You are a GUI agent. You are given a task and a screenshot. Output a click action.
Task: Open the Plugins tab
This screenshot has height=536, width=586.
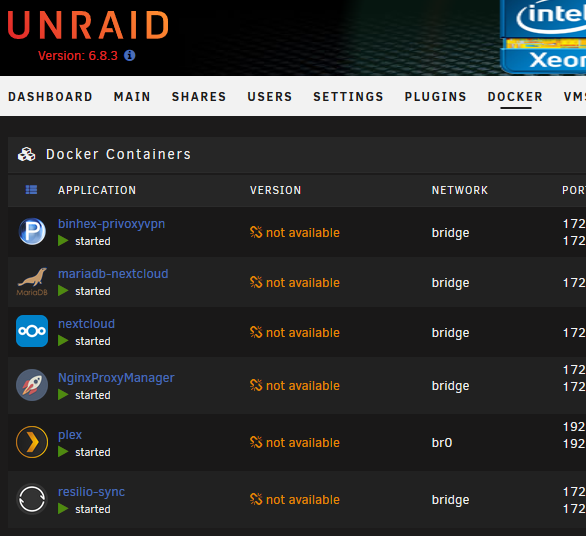(436, 97)
